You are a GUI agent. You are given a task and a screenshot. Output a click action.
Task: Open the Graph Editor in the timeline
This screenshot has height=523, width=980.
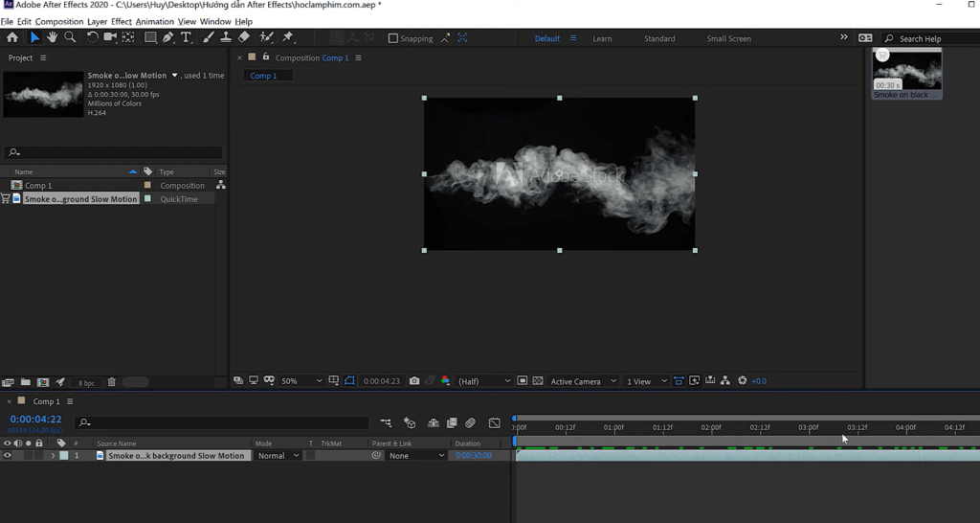click(x=494, y=423)
